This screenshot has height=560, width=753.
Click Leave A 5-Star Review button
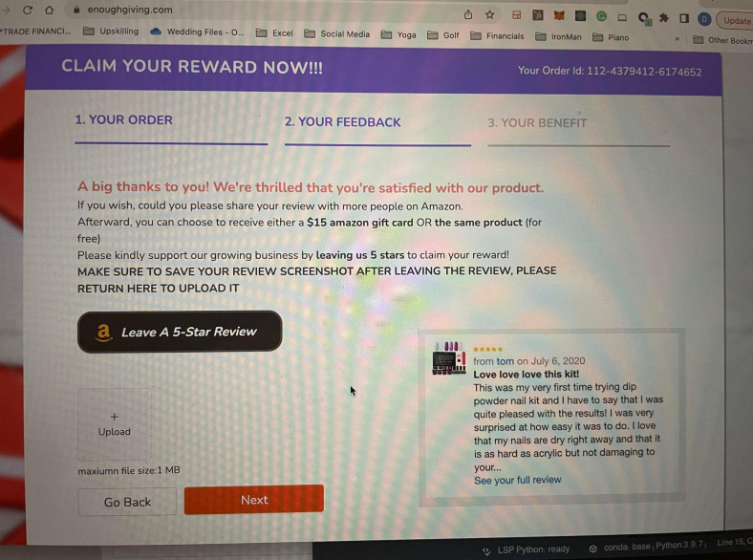click(180, 332)
